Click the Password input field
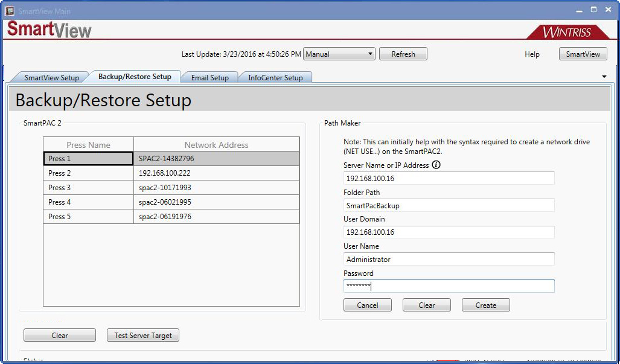This screenshot has width=620, height=364. (449, 286)
